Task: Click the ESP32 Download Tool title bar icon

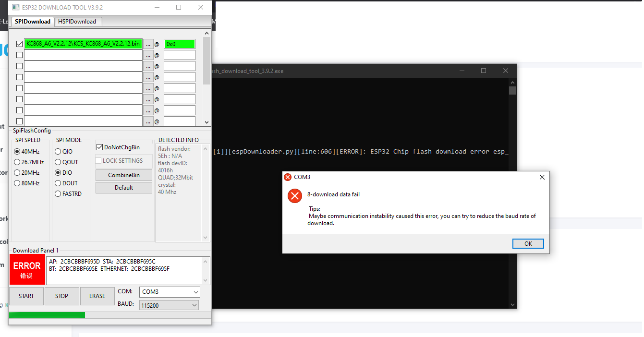Action: point(14,8)
